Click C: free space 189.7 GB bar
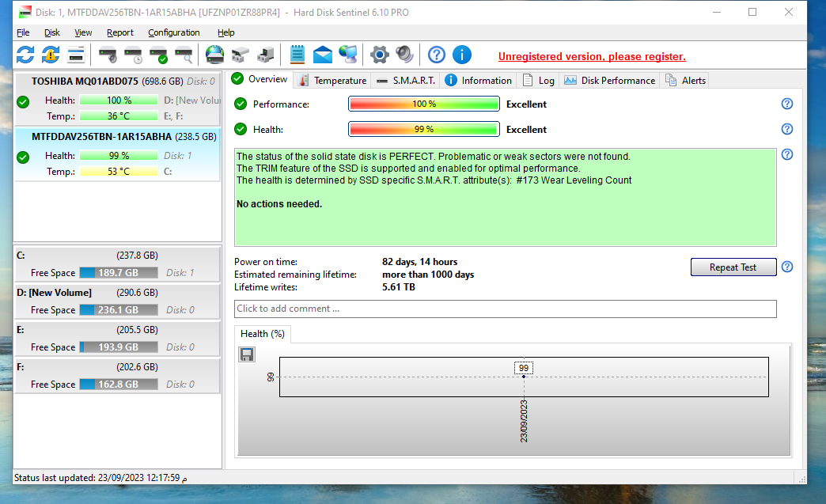The height and width of the screenshot is (504, 826). coord(119,273)
